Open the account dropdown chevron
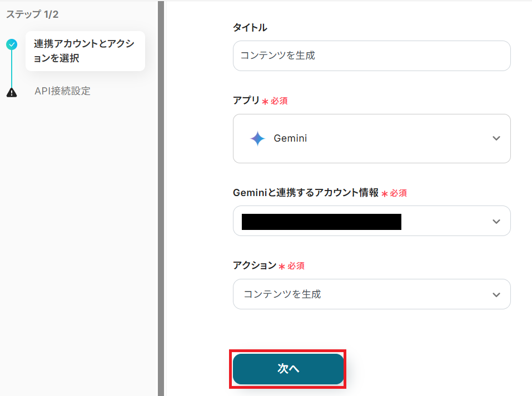Image resolution: width=532 pixels, height=396 pixels. pos(496,221)
